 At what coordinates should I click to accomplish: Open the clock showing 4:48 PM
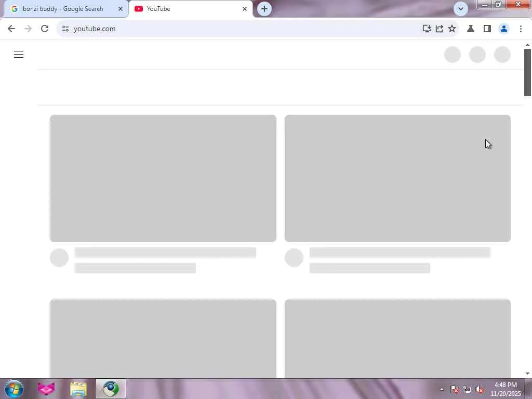click(506, 389)
